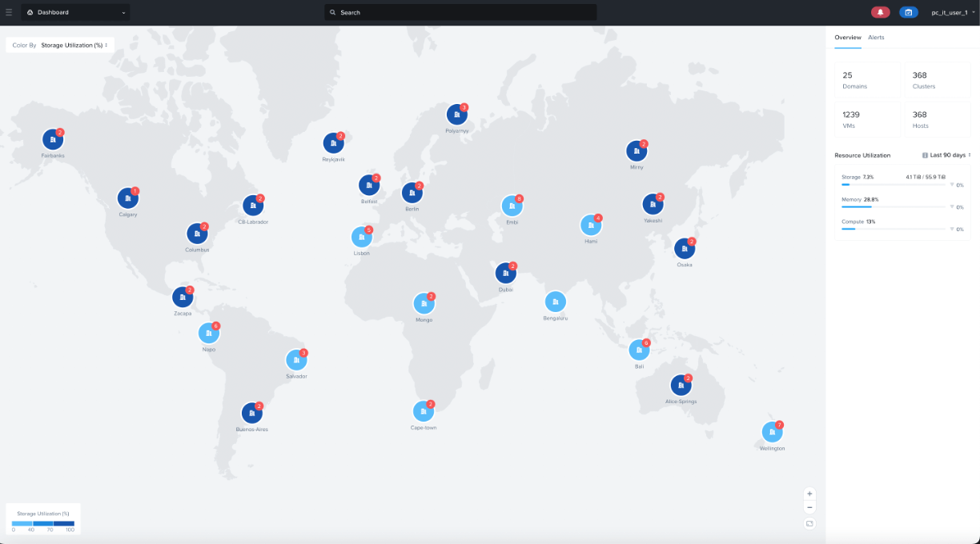Expand the Dashboard navigation dropdown
980x544 pixels.
(74, 12)
